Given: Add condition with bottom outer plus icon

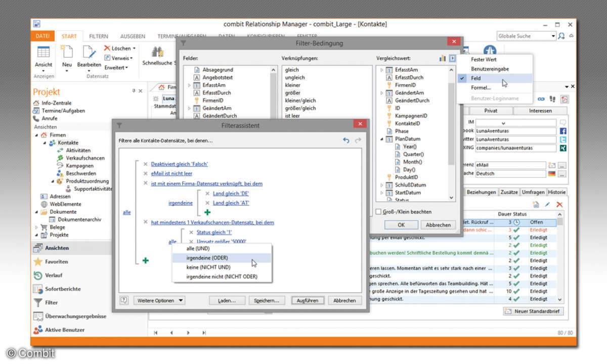Looking at the screenshot, I should point(145,260).
